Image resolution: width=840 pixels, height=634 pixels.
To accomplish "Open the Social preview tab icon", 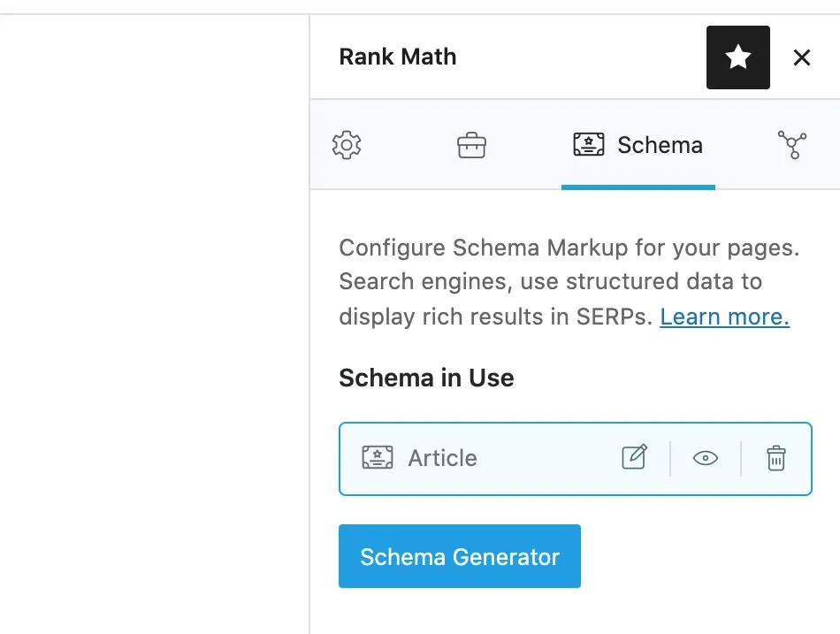I will (793, 144).
